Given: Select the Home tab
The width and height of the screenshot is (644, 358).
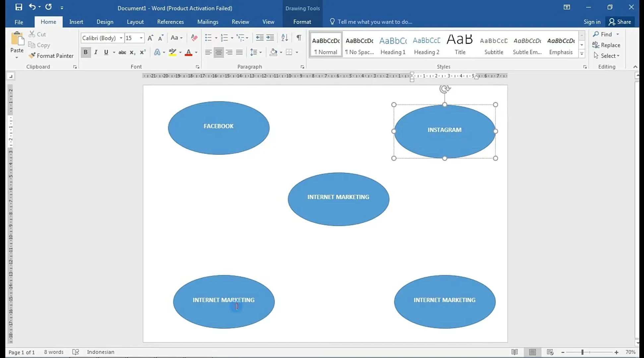Looking at the screenshot, I should pos(48,22).
